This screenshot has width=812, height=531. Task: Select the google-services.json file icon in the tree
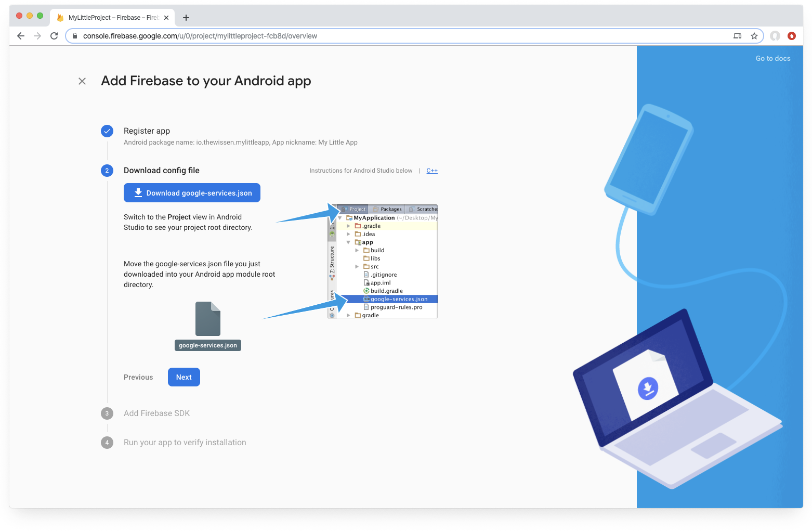(x=367, y=299)
